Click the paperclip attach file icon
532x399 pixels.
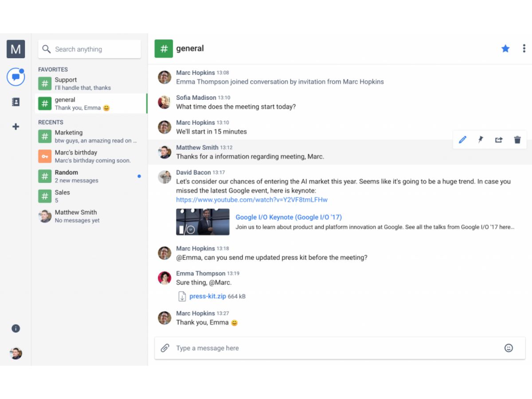point(165,348)
